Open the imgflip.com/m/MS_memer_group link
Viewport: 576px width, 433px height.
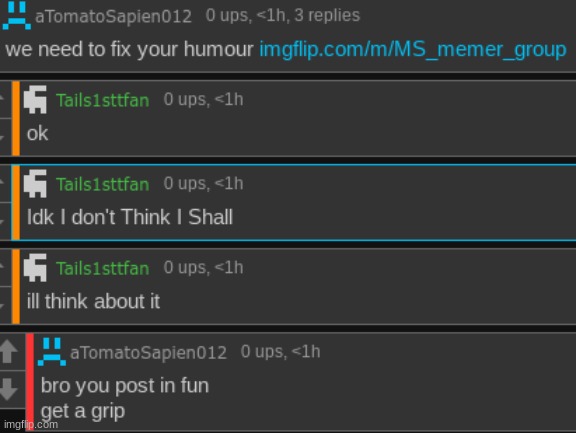[413, 50]
